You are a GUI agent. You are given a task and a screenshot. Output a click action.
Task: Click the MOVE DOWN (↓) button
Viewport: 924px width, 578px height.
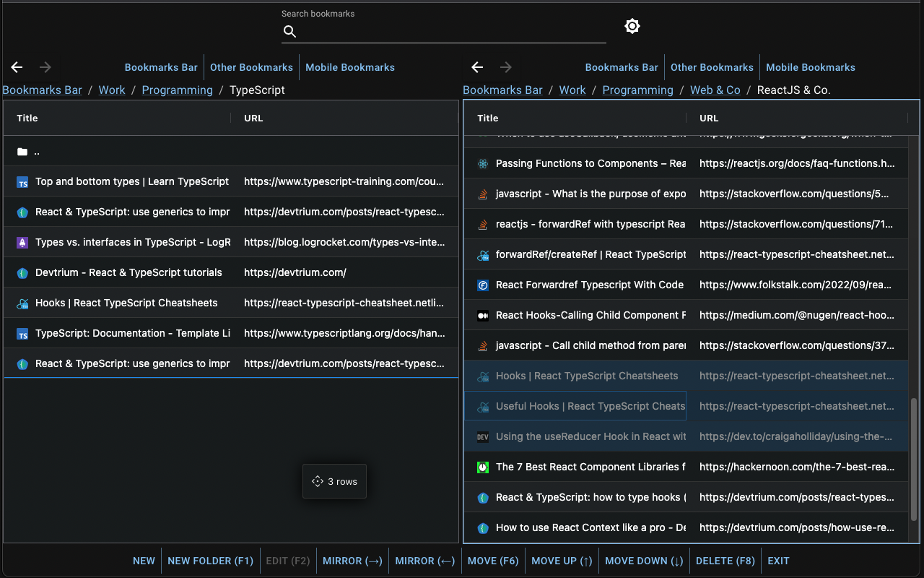tap(644, 561)
